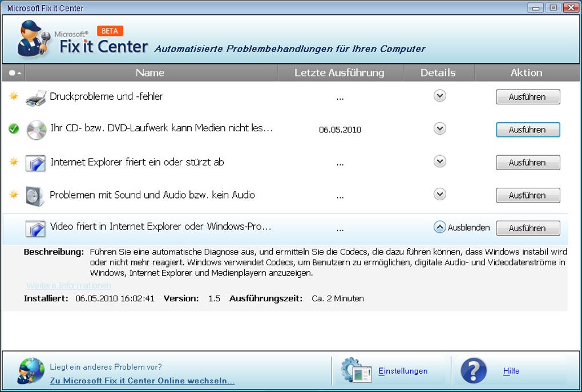This screenshot has width=582, height=392.
Task: Click the speaker icon for Sound und Audio
Action: pyautogui.click(x=35, y=196)
